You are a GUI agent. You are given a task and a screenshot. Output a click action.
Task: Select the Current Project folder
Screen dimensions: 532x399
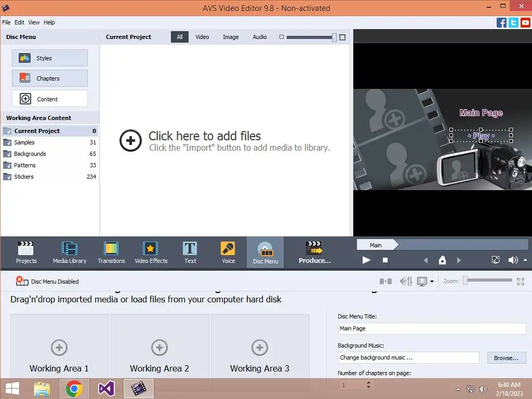pyautogui.click(x=50, y=131)
